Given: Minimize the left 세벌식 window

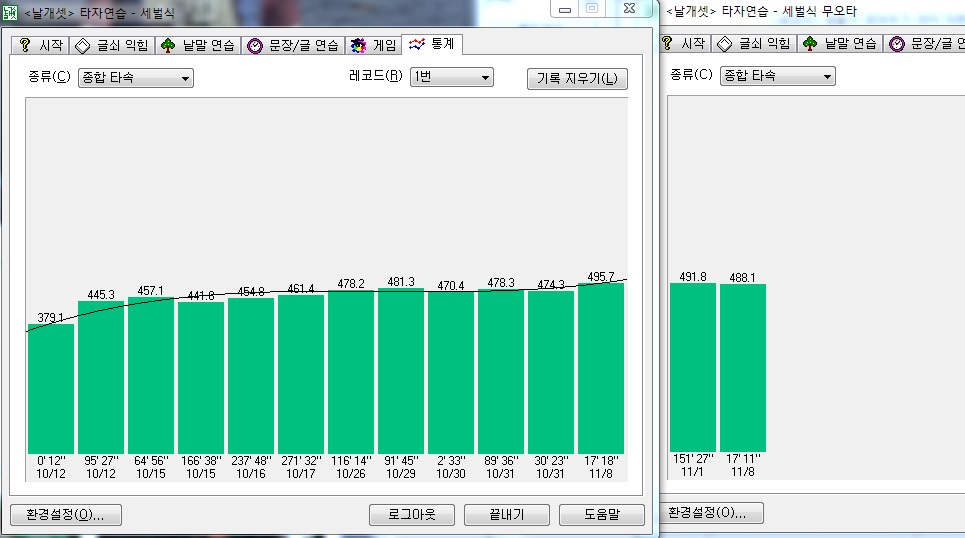Looking at the screenshot, I should [564, 9].
